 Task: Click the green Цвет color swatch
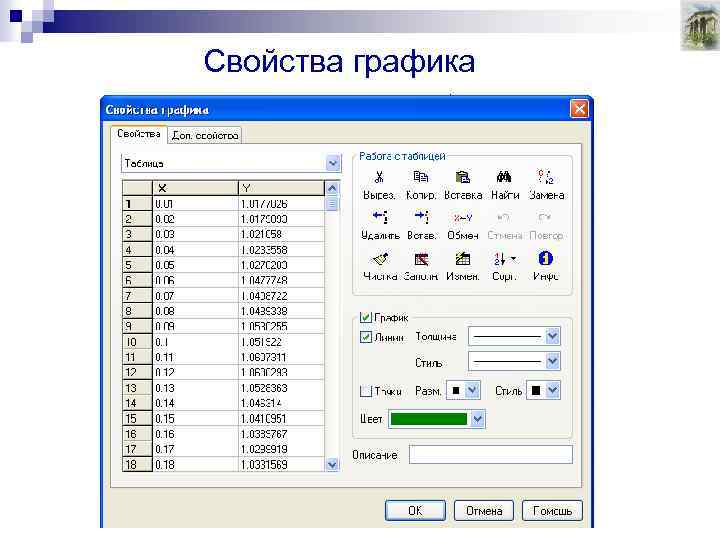coord(429,419)
